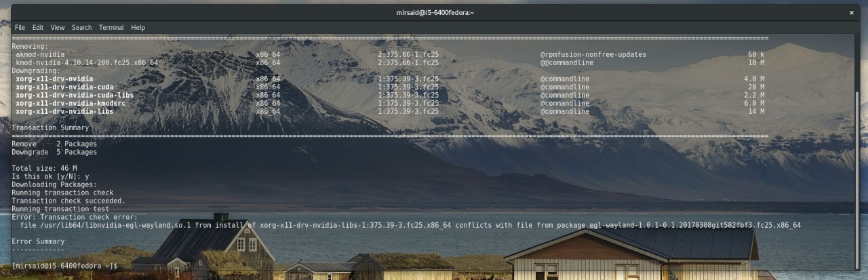Click the 'Error Summary' heading
The width and height of the screenshot is (868, 280).
(x=38, y=241)
